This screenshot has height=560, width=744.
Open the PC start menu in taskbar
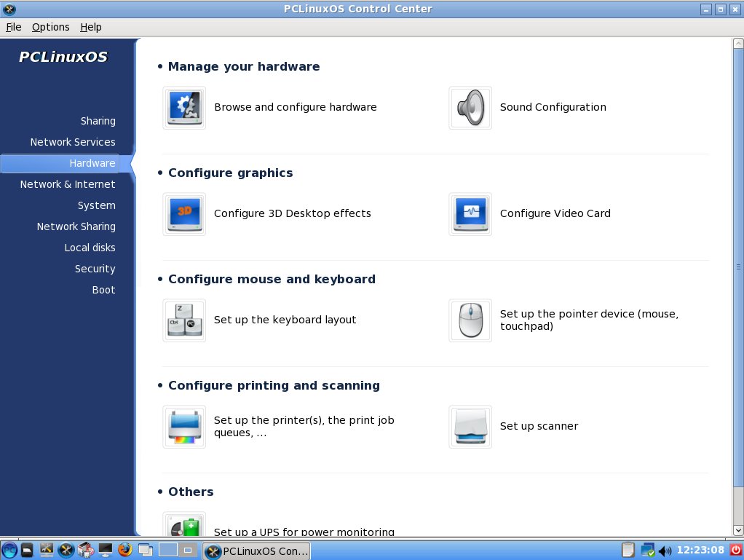[9, 551]
